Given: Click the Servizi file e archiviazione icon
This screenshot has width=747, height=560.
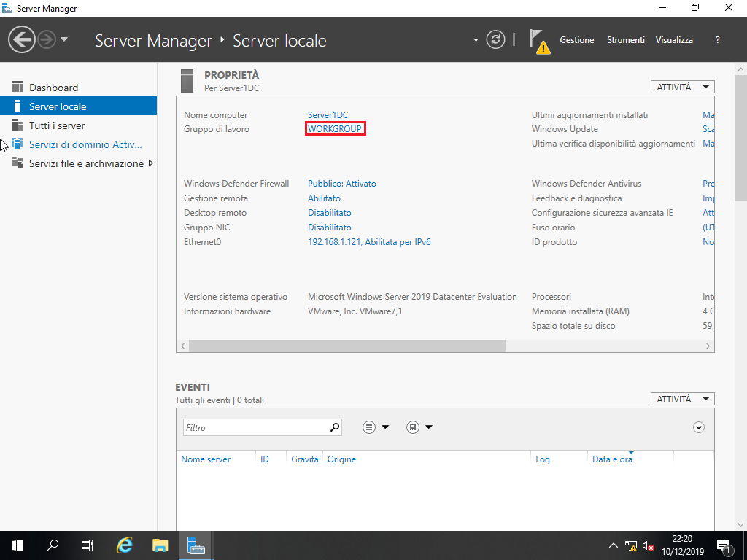Looking at the screenshot, I should 18,163.
